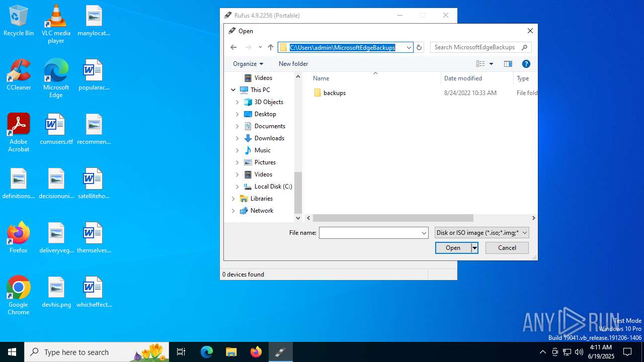Open recent locations dropdown arrow
The width and height of the screenshot is (644, 362).
point(260,47)
